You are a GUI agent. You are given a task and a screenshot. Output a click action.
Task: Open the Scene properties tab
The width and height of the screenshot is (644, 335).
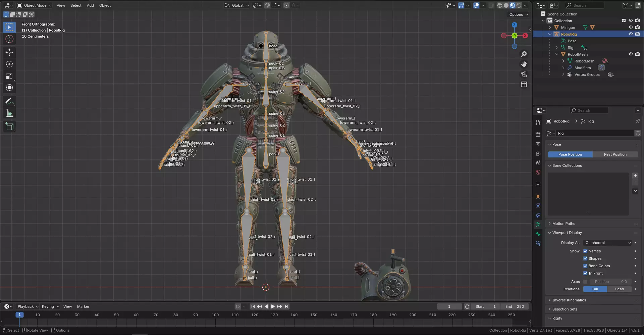point(538,162)
